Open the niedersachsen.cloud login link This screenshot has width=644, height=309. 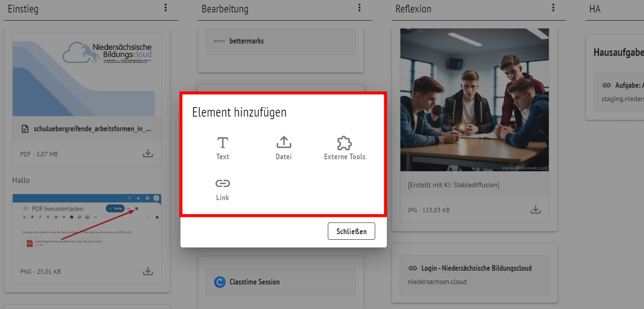[x=436, y=281]
